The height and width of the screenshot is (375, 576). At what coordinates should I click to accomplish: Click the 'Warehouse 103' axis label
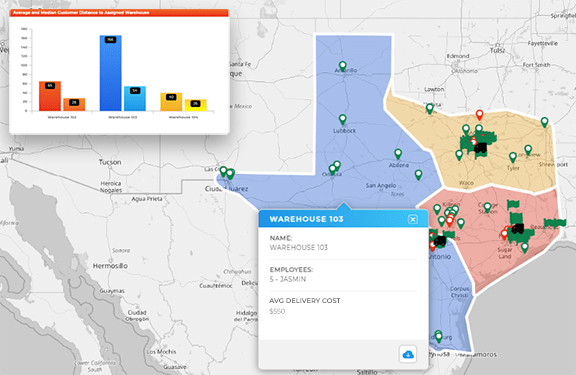122,117
